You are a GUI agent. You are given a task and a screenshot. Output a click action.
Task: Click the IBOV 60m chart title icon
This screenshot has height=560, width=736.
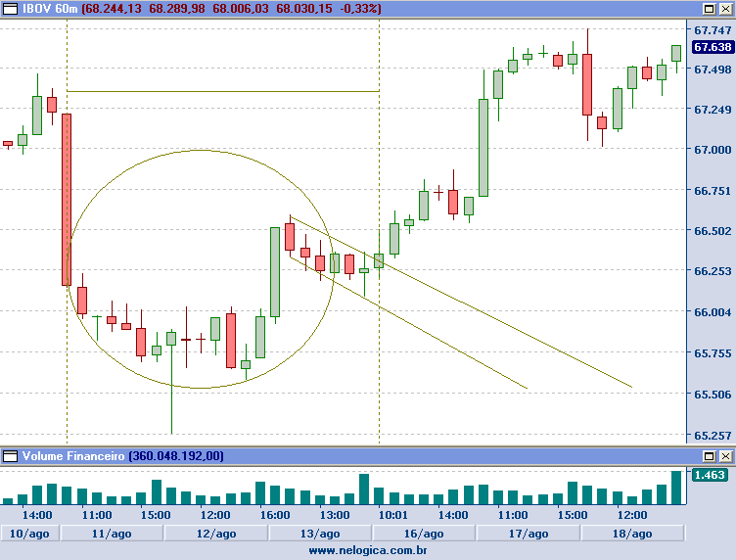(11, 8)
